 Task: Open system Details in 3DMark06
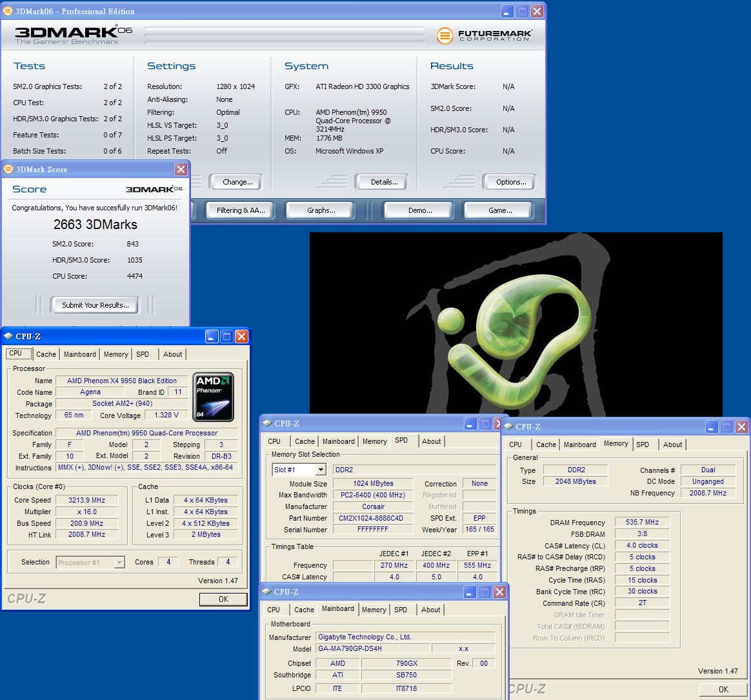[384, 182]
